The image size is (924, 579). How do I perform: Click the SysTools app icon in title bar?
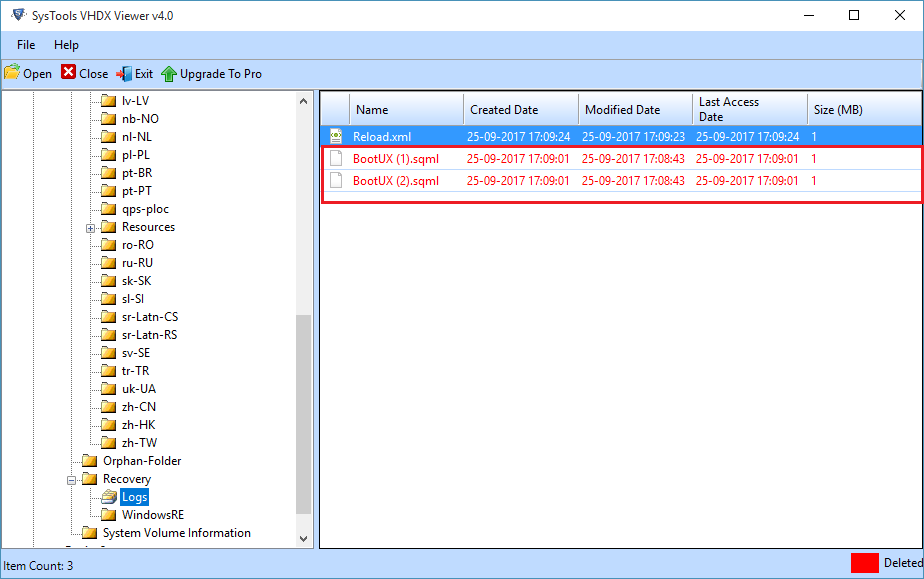tap(18, 15)
